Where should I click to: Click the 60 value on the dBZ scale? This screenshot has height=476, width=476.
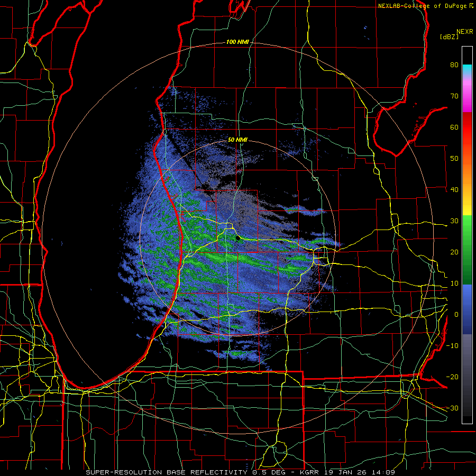tap(454, 127)
